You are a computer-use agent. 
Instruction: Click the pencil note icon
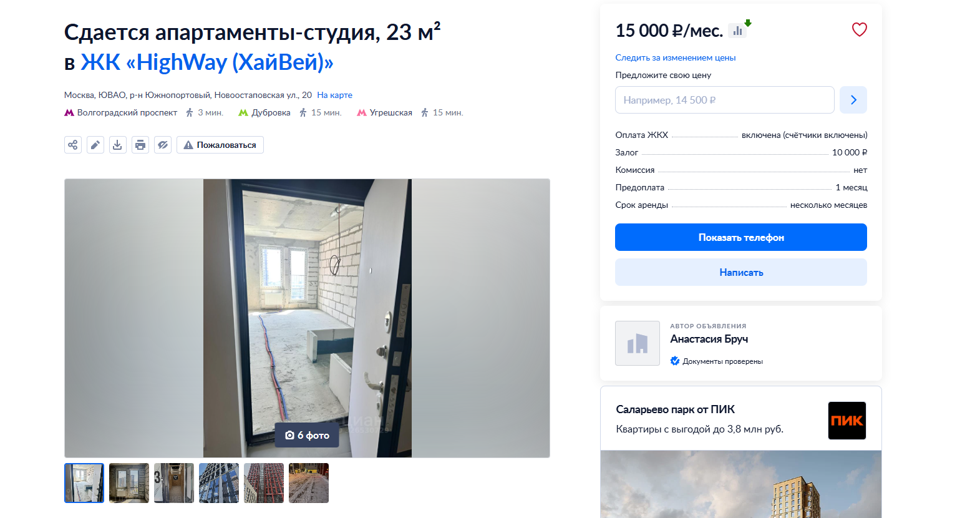point(95,145)
